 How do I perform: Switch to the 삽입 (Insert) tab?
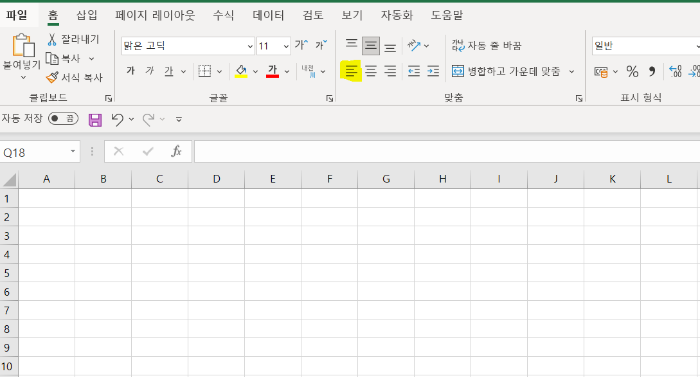click(87, 15)
